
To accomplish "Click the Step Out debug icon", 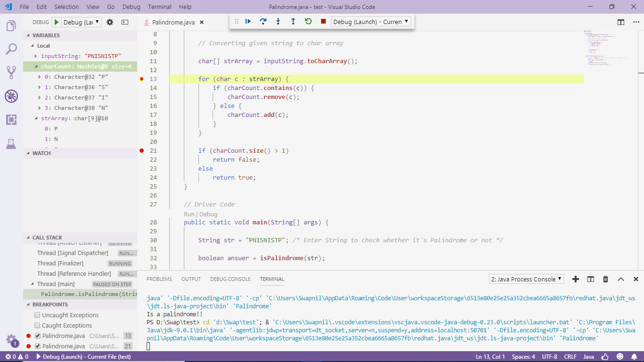I will click(293, 21).
